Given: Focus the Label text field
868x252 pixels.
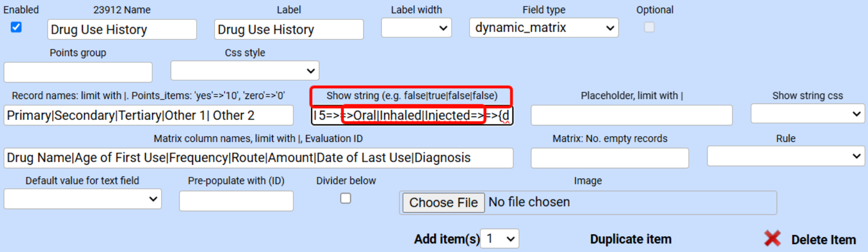Looking at the screenshot, I should 289,30.
